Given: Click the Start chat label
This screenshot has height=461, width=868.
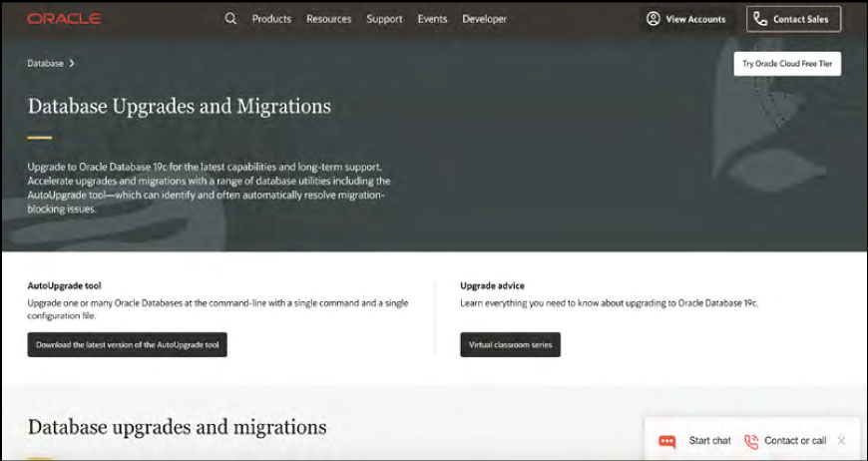Looking at the screenshot, I should click(709, 440).
